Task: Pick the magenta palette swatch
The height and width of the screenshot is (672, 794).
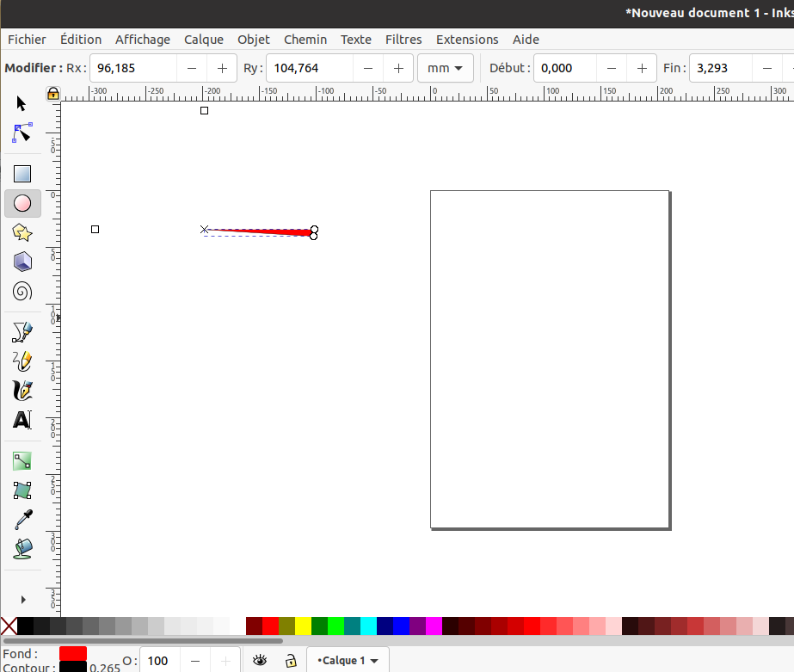Action: pos(434,626)
